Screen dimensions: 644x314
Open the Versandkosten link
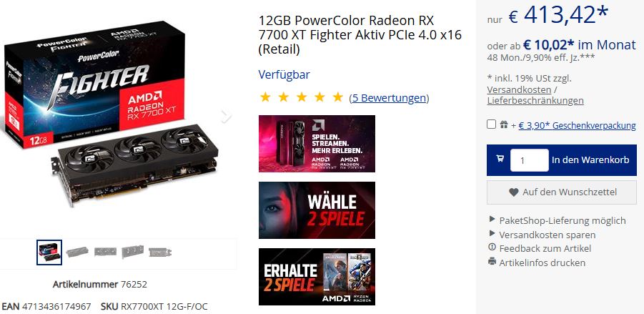(519, 89)
